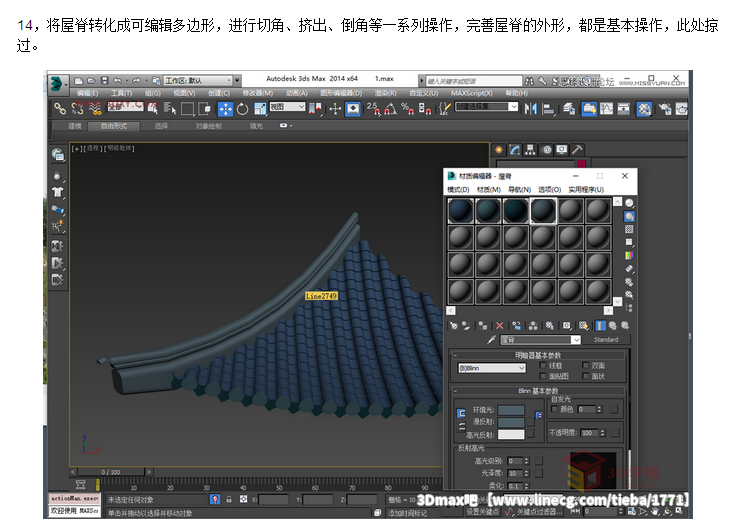Viewport: 729px width, 519px height.
Task: Switch to the 建模 ribbon tab
Action: point(75,126)
